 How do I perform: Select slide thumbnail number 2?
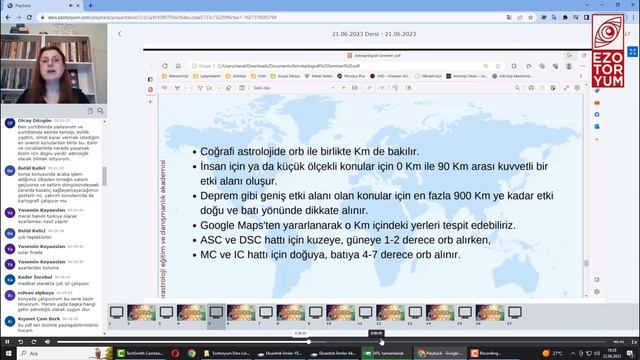pos(141,313)
